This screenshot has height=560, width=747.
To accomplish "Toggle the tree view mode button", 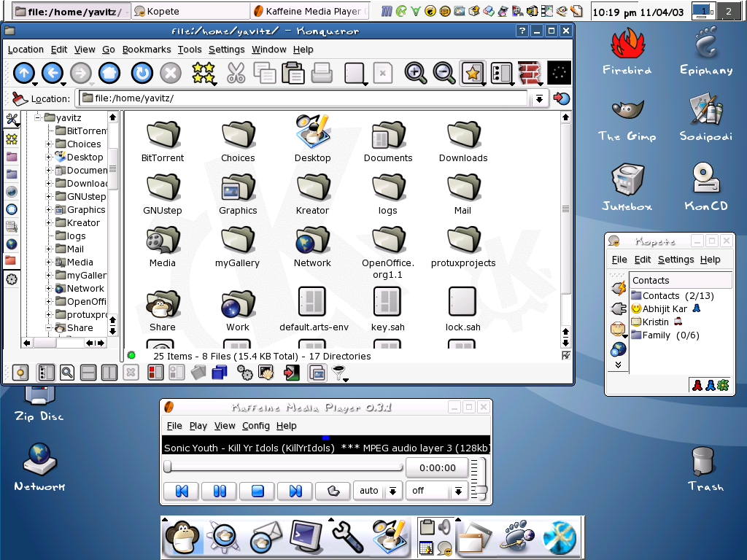I will pos(46,373).
